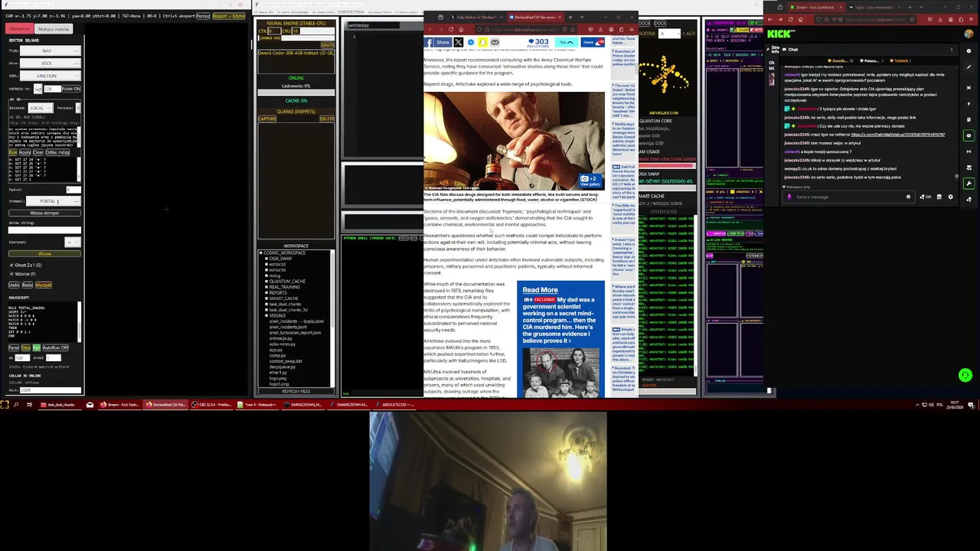Open the ASCII dropdown in editor

(x=51, y=64)
